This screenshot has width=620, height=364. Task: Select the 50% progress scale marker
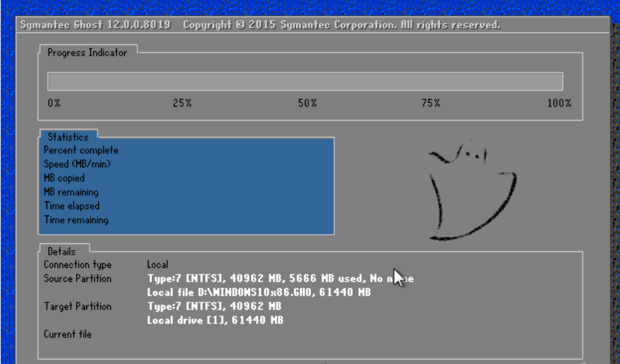click(307, 103)
